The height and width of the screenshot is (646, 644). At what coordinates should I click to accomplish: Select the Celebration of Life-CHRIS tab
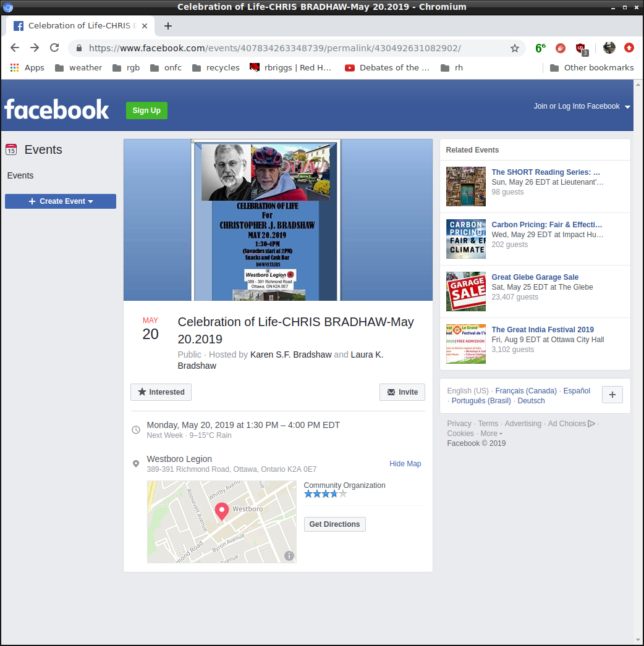coord(80,26)
